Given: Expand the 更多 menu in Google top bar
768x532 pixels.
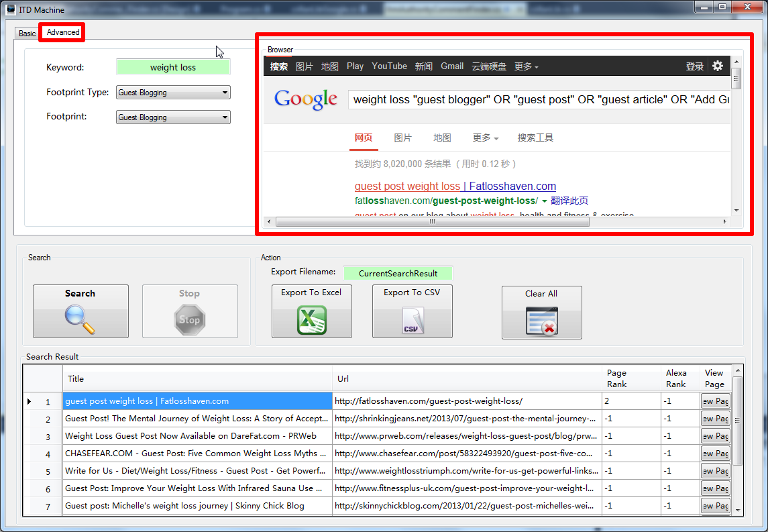Looking at the screenshot, I should [x=526, y=66].
